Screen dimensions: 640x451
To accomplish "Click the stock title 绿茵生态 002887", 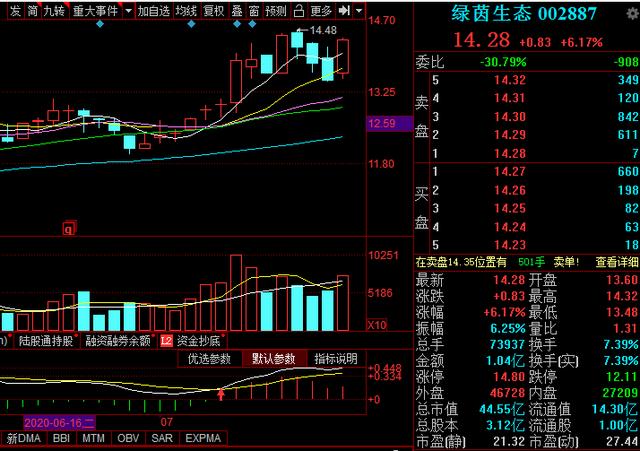I will [524, 13].
